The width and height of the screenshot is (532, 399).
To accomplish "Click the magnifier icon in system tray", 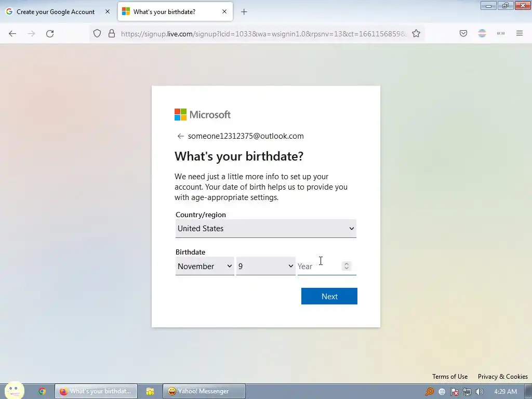I will pos(430,392).
